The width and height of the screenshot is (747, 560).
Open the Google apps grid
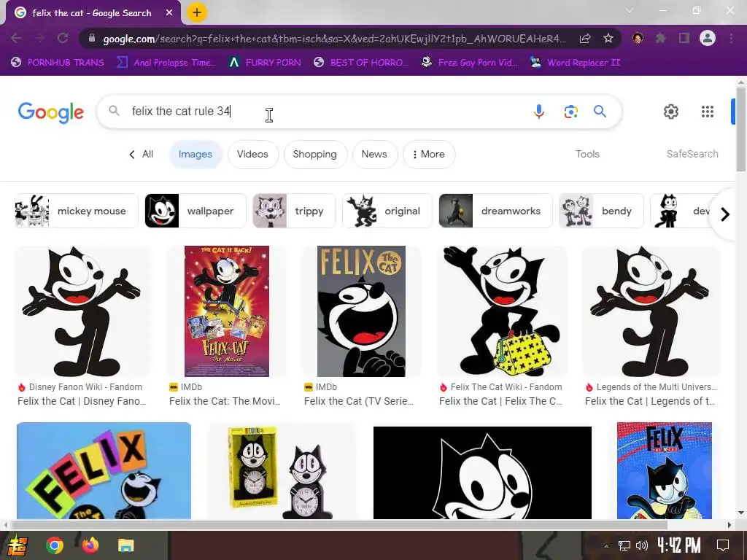click(708, 112)
